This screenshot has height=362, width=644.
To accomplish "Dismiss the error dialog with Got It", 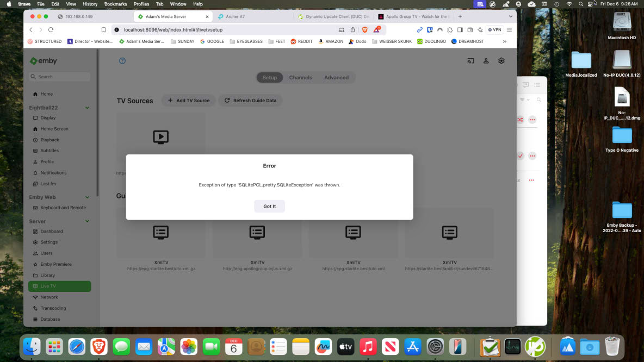I will (x=269, y=206).
